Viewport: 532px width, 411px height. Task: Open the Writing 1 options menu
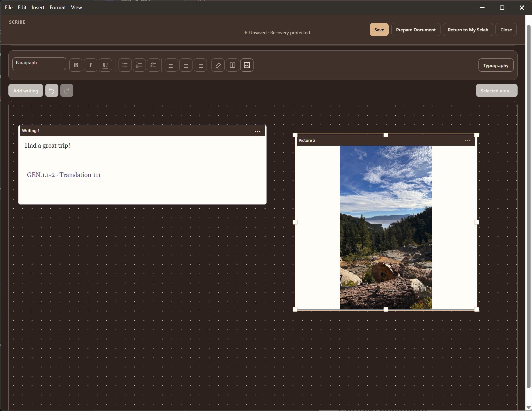258,131
